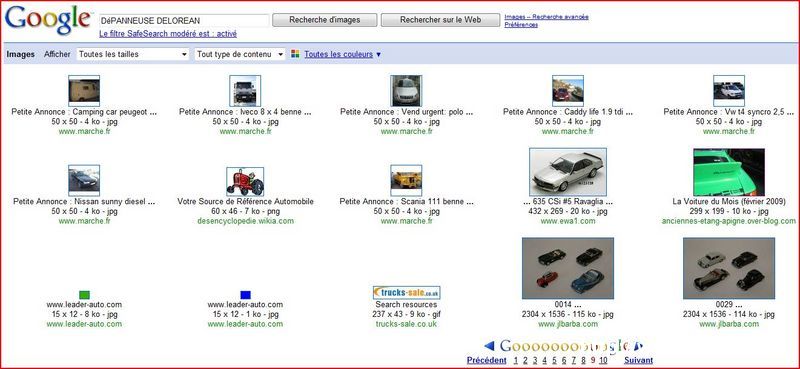
Task: Click the Petite Annonce : Scania 111 benne caption
Action: pyautogui.click(x=407, y=202)
